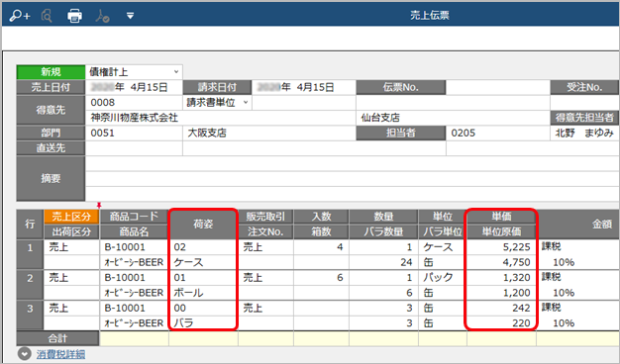Click the パック unit cell
The image size is (620, 364).
pos(443,278)
